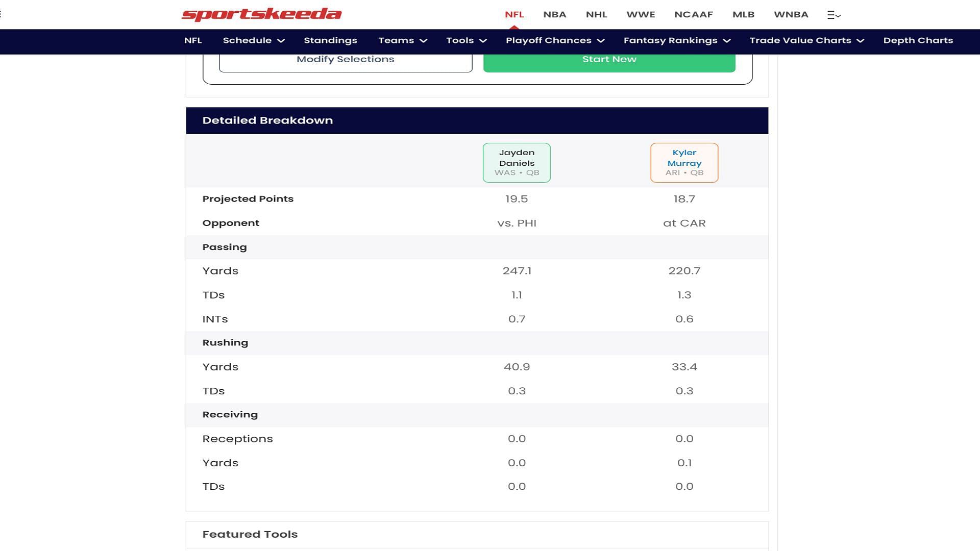
Task: Click Jayden Daniels projected points 19.5
Action: [517, 199]
